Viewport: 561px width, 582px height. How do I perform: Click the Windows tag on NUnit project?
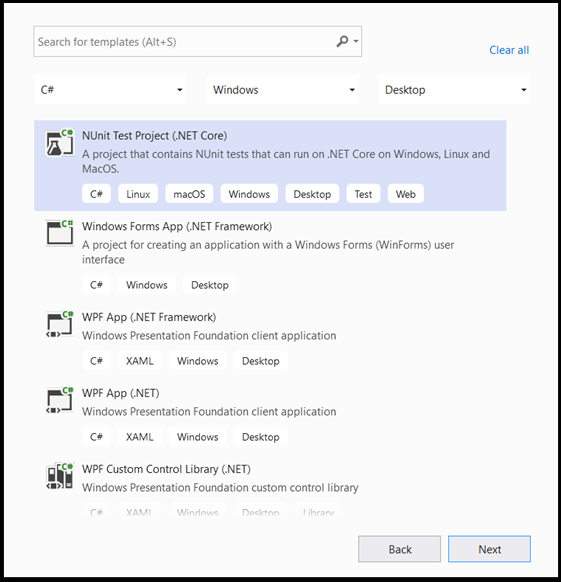(x=249, y=194)
